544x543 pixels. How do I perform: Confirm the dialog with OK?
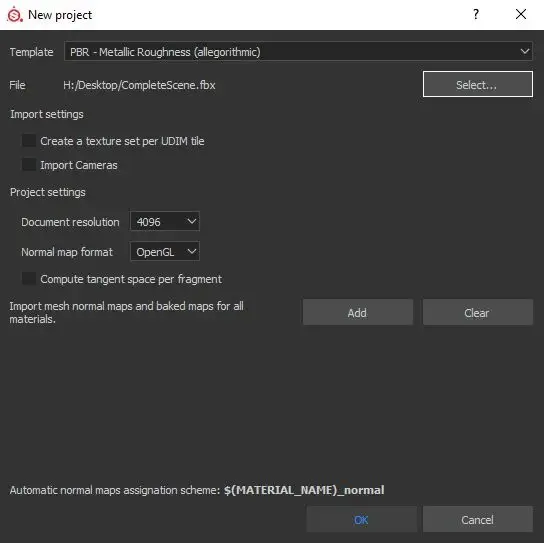pyautogui.click(x=362, y=519)
